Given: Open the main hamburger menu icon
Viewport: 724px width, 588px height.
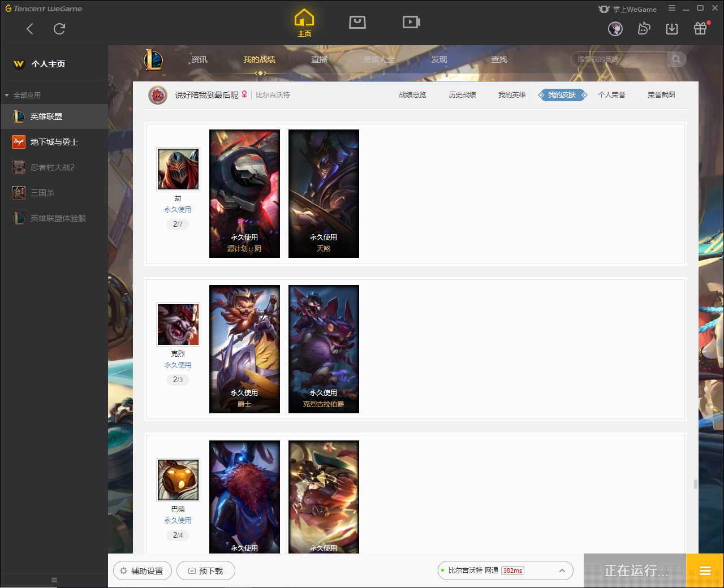Looking at the screenshot, I should tap(672, 8).
